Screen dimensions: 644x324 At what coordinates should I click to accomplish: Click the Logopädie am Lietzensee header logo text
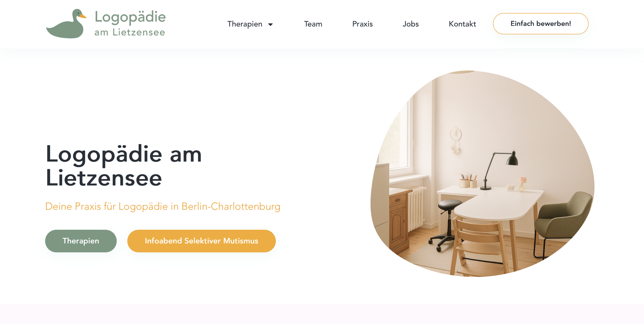pyautogui.click(x=130, y=23)
